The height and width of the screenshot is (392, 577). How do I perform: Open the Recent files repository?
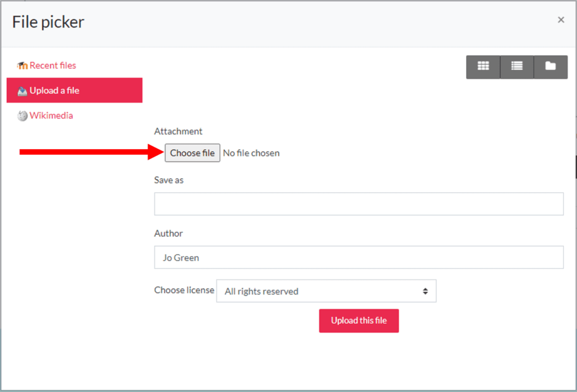(52, 65)
